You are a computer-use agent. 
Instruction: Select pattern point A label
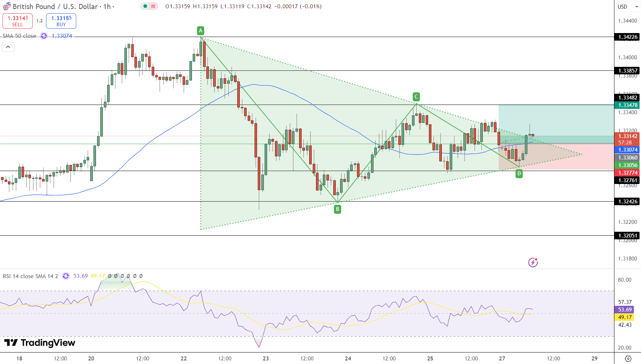[201, 31]
